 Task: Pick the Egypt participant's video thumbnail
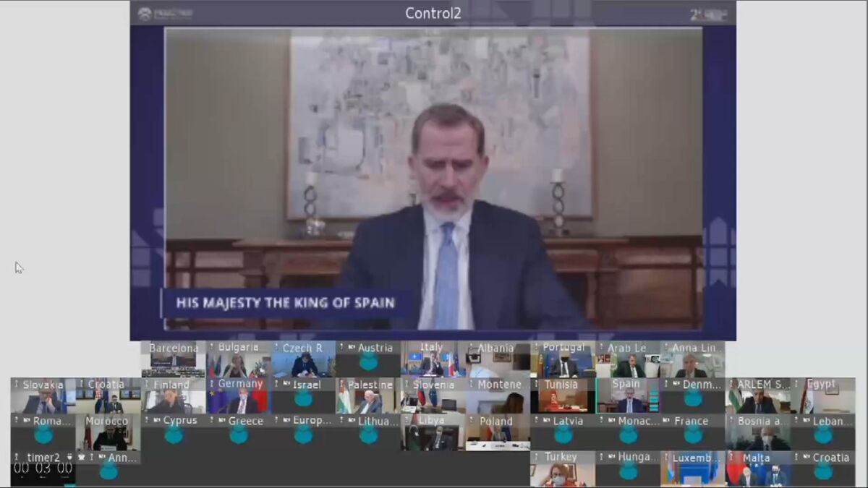[823, 395]
